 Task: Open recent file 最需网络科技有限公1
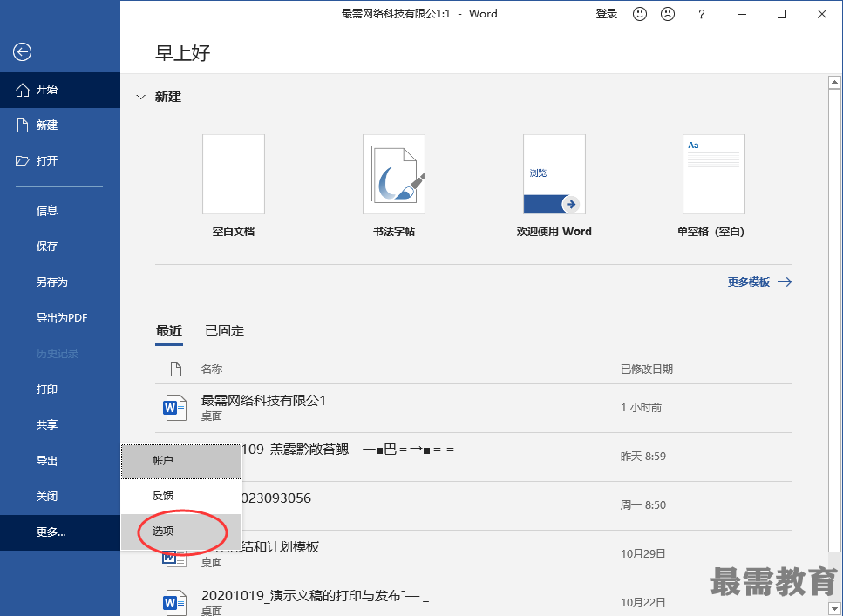tap(473, 408)
